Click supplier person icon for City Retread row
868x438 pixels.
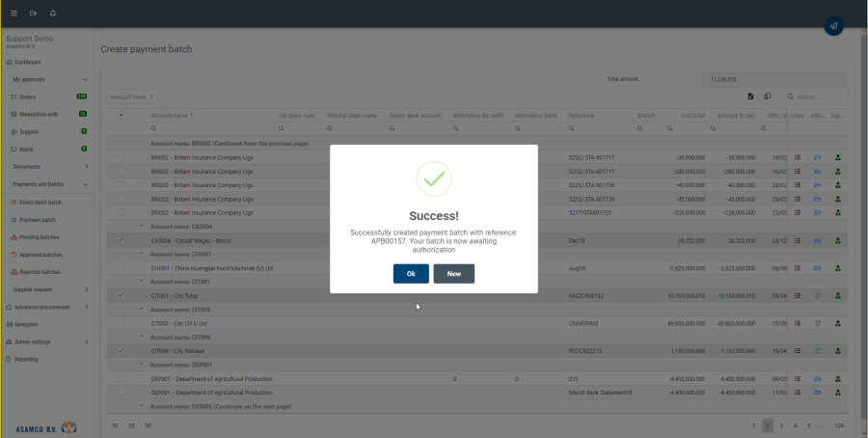pos(837,350)
